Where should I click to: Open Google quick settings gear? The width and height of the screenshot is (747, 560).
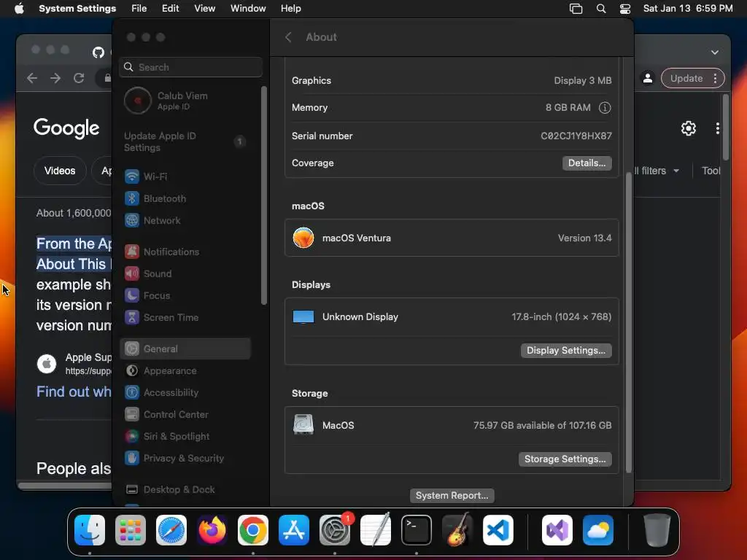tap(689, 128)
